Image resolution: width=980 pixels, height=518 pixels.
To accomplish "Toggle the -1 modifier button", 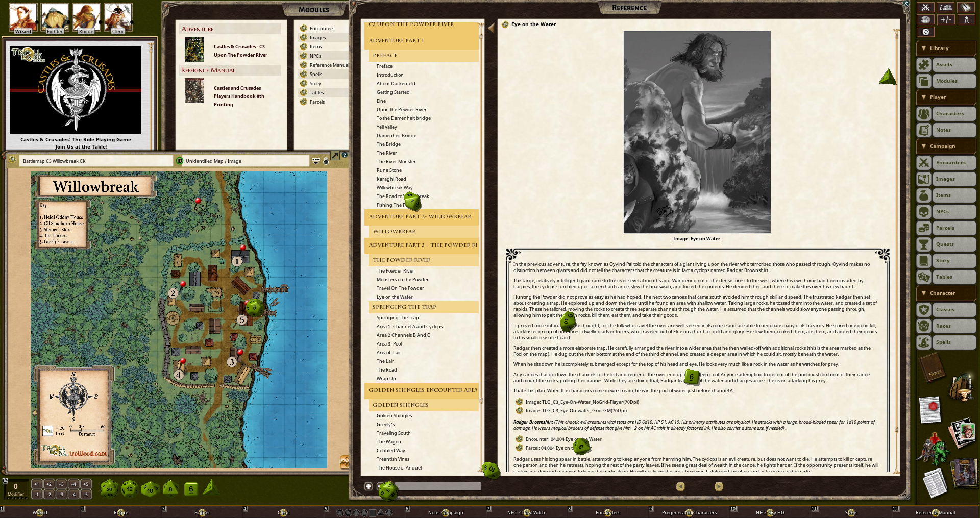I will [37, 494].
